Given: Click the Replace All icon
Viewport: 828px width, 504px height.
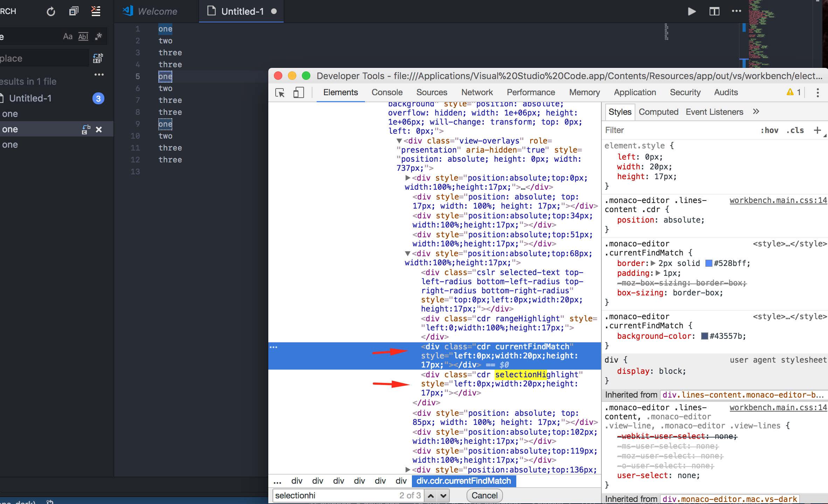Looking at the screenshot, I should (x=98, y=58).
